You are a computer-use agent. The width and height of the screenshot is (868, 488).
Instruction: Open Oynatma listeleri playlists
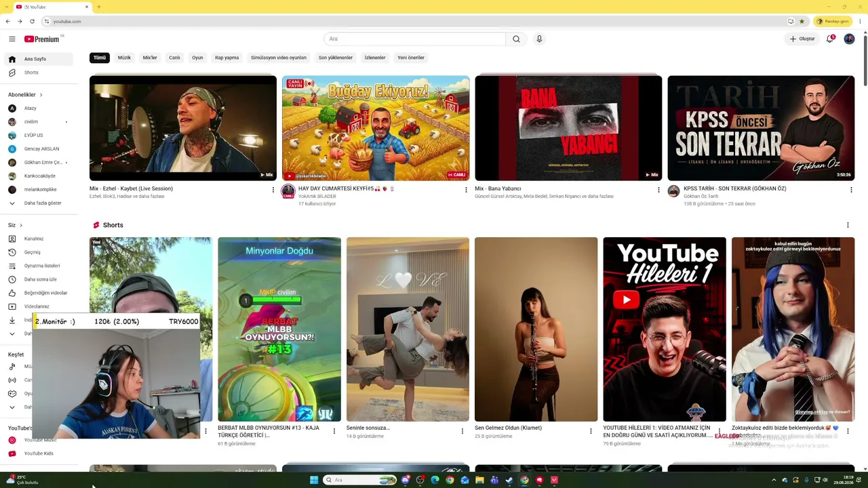point(39,266)
